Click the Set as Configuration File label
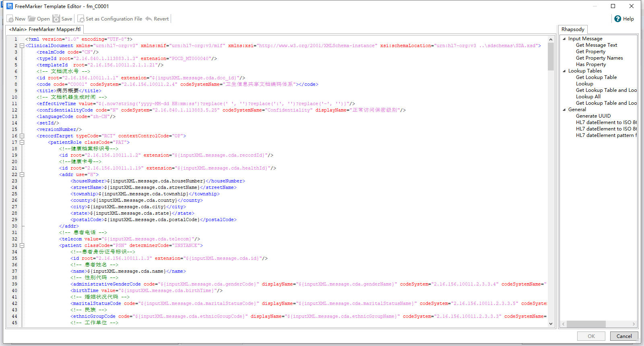The height and width of the screenshot is (346, 644). [114, 19]
